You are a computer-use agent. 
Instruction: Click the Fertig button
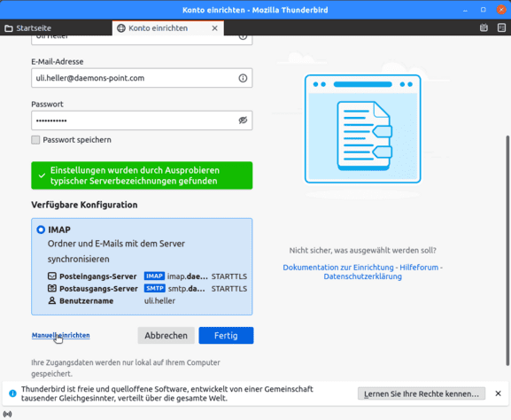pyautogui.click(x=226, y=336)
